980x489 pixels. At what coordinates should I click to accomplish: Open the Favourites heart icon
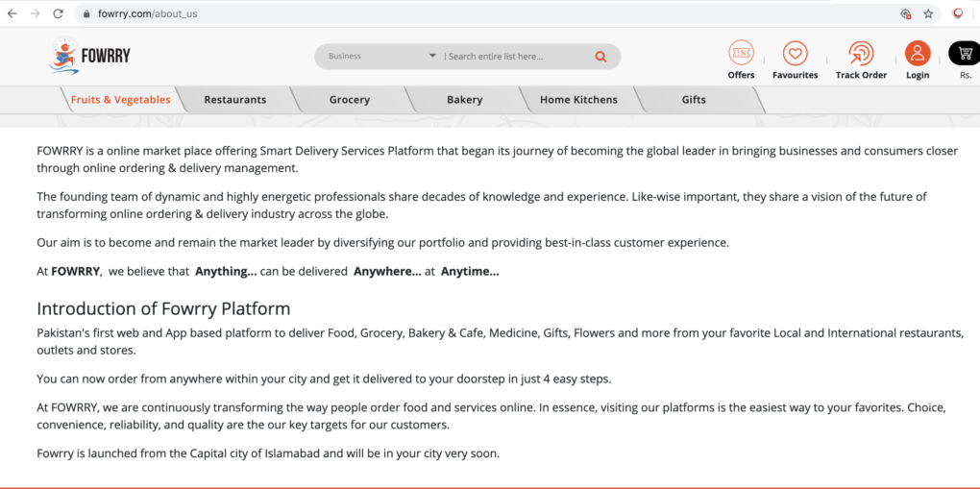tap(795, 53)
